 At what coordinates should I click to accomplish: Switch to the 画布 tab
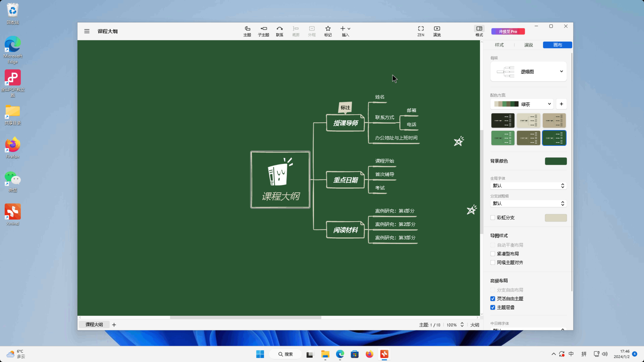(558, 45)
